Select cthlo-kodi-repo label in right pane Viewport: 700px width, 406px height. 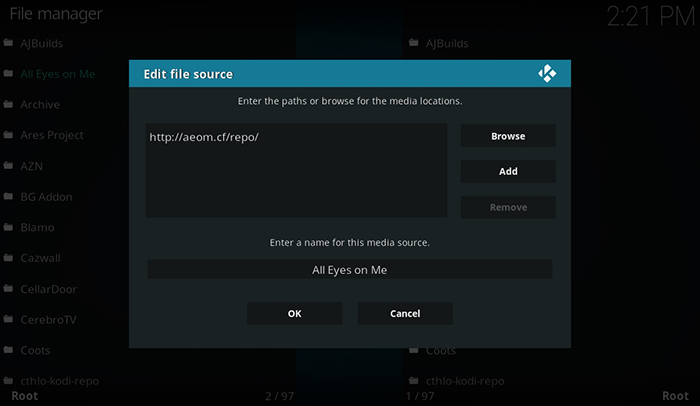pos(465,381)
